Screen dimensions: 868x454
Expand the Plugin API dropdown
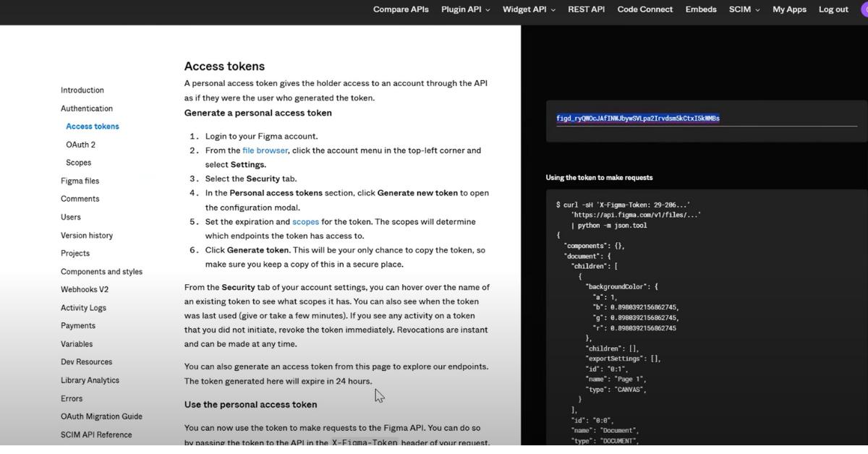[465, 9]
